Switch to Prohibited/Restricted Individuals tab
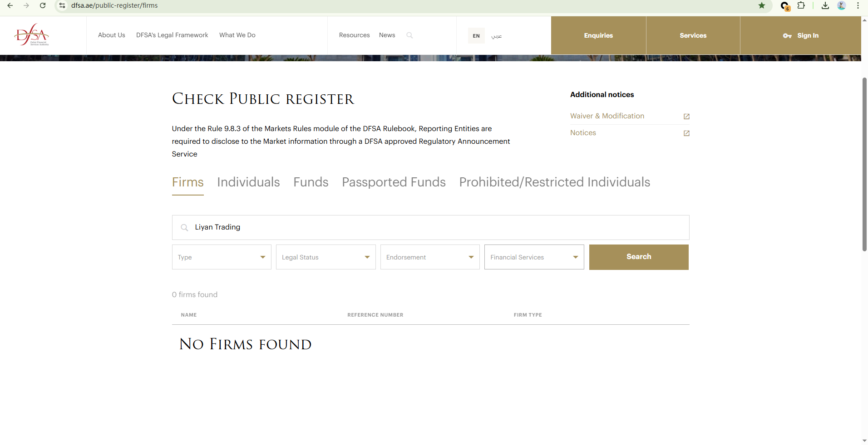The image size is (868, 445). 555,182
